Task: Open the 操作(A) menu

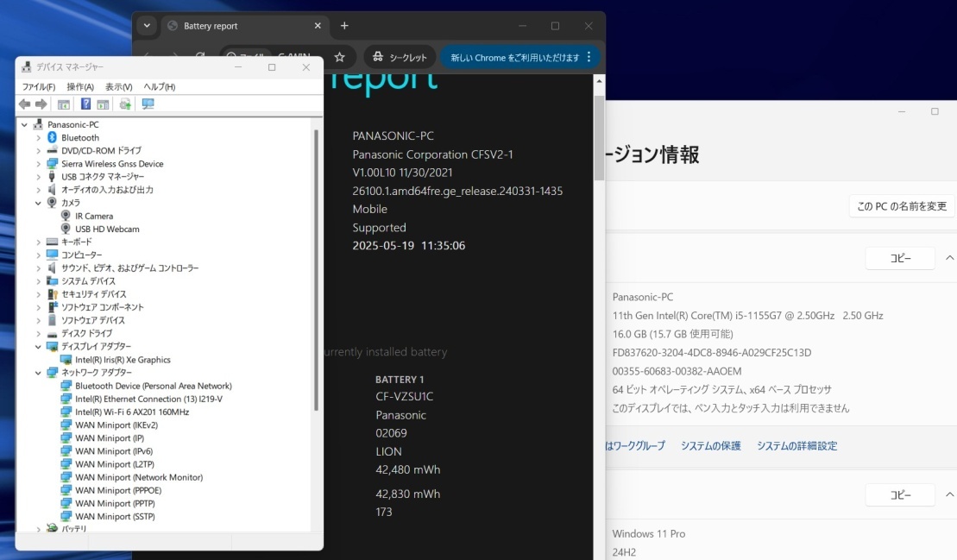Action: pos(80,86)
